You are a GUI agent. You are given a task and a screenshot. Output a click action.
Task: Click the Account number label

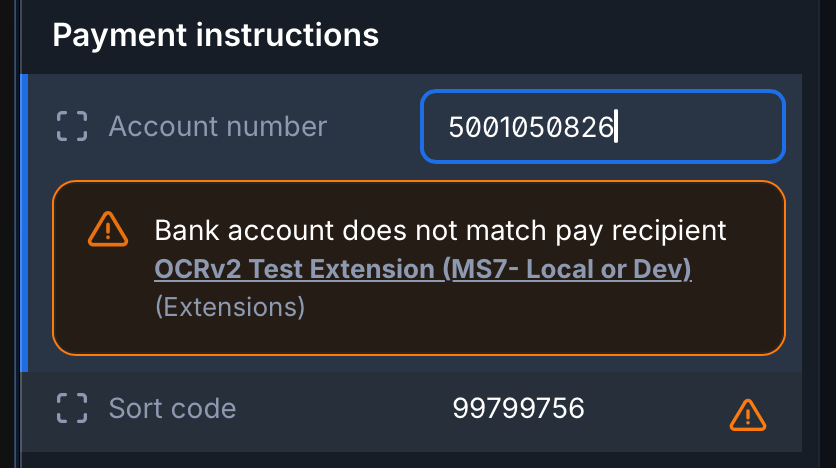217,127
